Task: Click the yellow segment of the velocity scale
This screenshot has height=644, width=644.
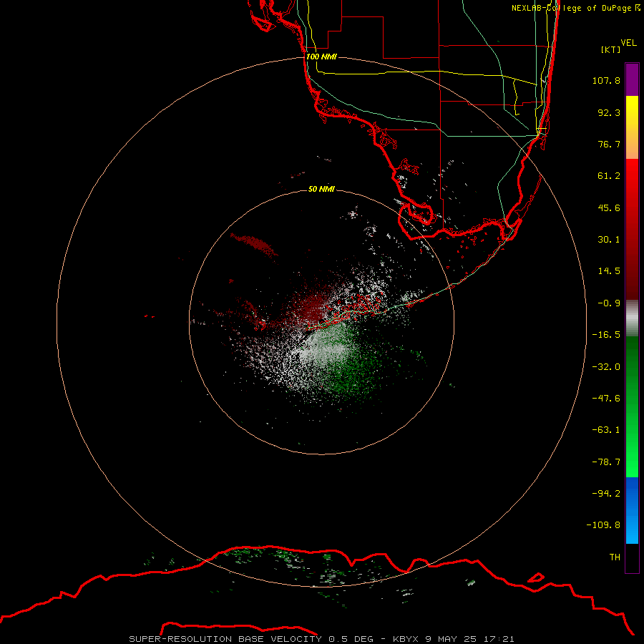Action: 632,127
